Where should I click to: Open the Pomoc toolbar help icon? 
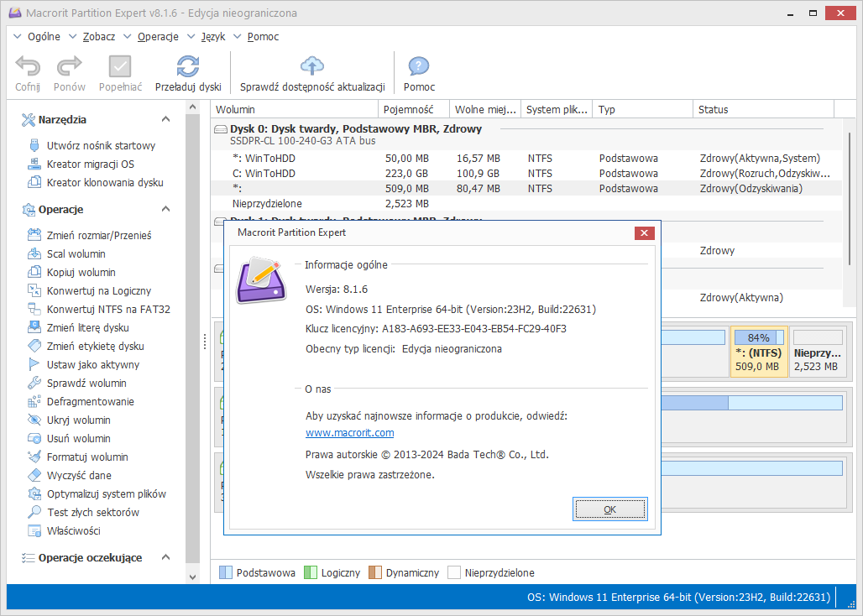419,67
